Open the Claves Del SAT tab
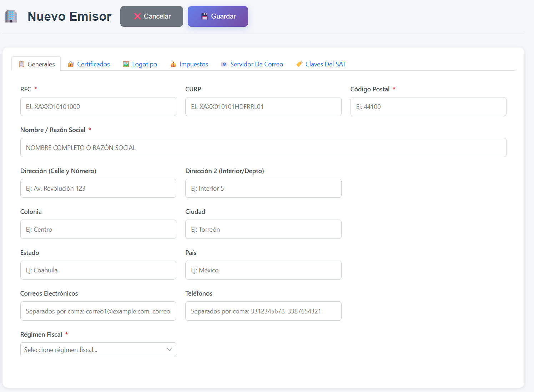 [325, 64]
